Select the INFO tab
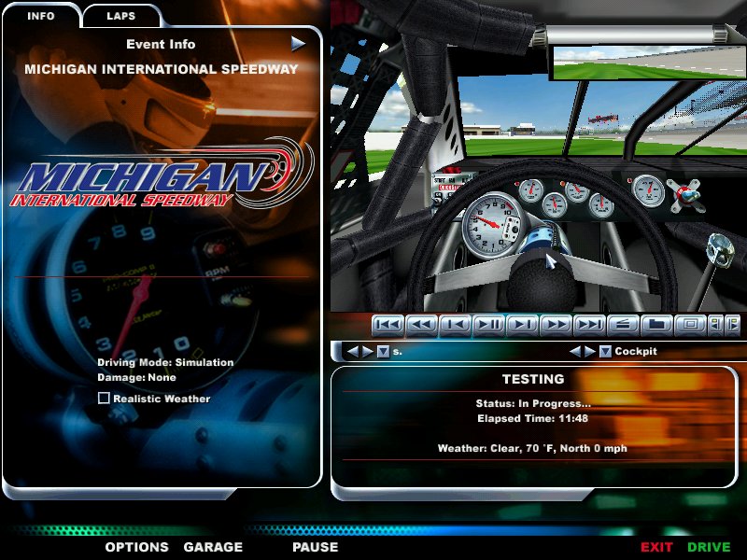This screenshot has height=560, width=747. pos(40,16)
